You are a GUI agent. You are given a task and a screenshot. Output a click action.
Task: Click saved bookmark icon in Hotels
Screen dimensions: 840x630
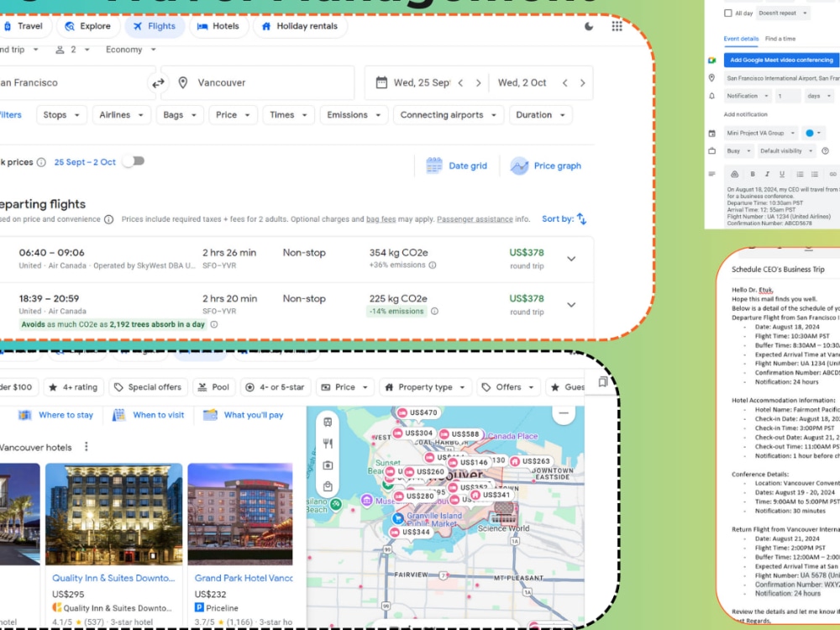[x=602, y=382]
